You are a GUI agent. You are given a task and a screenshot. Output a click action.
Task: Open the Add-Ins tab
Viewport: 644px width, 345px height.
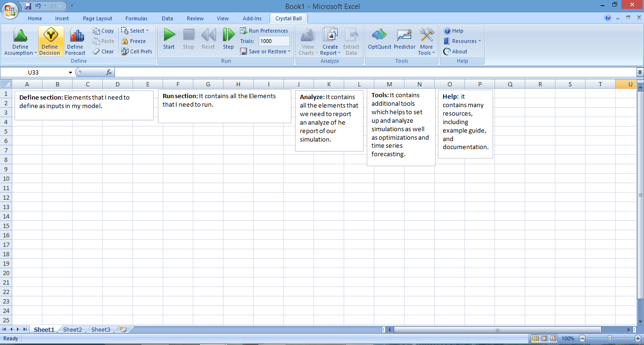click(252, 18)
